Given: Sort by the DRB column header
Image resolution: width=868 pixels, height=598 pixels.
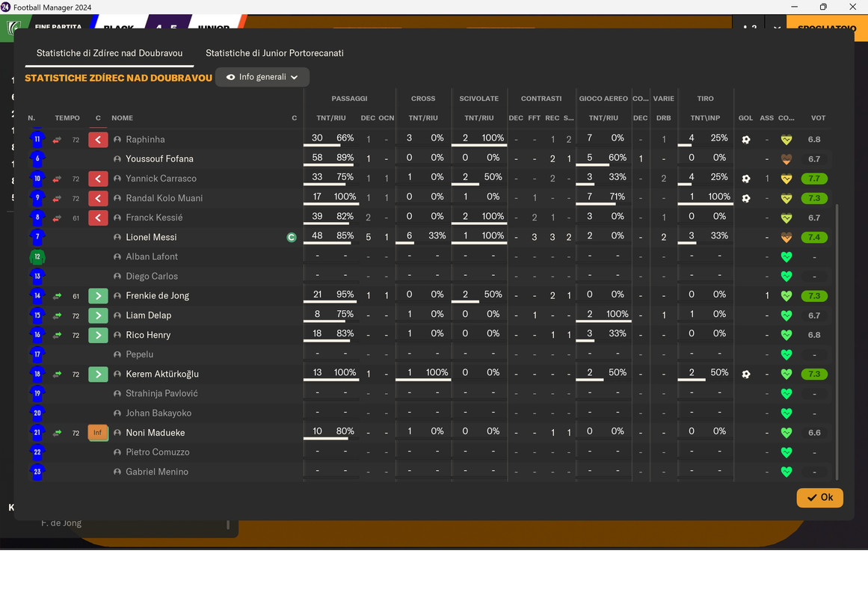Looking at the screenshot, I should [663, 118].
